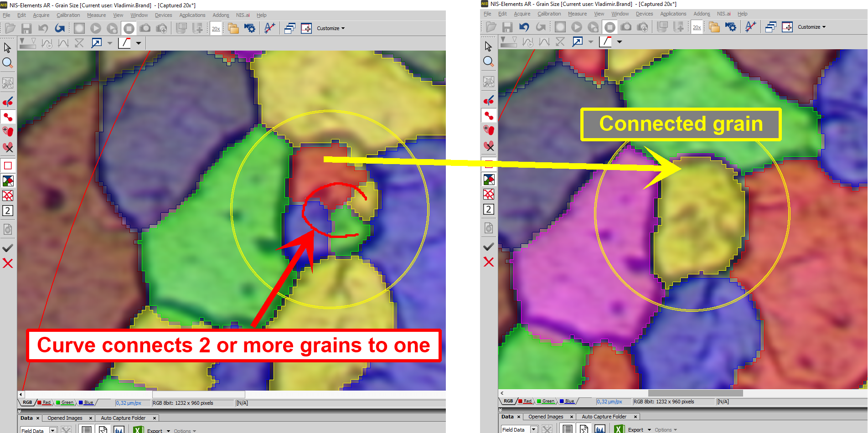Select the connect-grains red dots tool in left sidebar
The width and height of the screenshot is (868, 433).
tap(8, 117)
